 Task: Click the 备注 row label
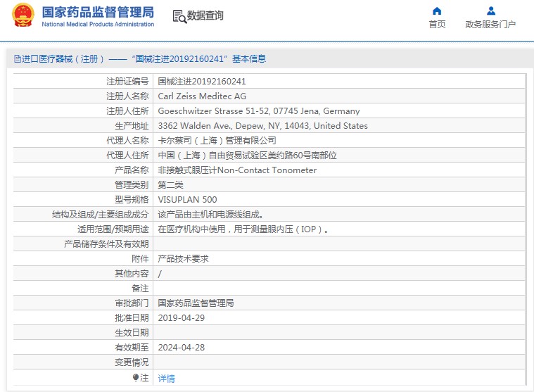point(140,289)
